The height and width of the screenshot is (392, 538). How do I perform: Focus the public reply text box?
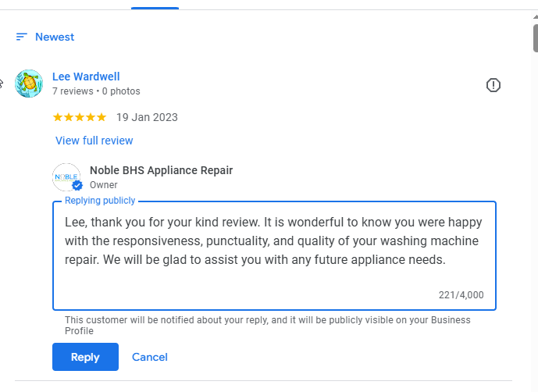273,250
